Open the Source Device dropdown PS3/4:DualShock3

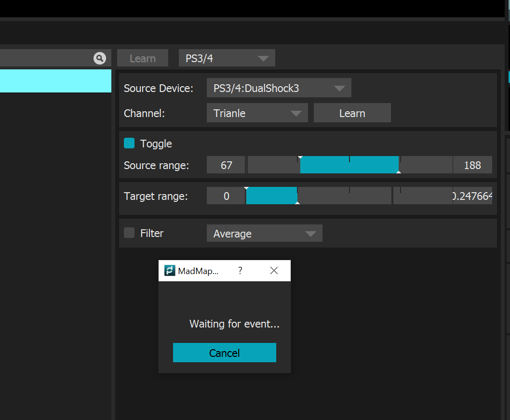pyautogui.click(x=279, y=88)
